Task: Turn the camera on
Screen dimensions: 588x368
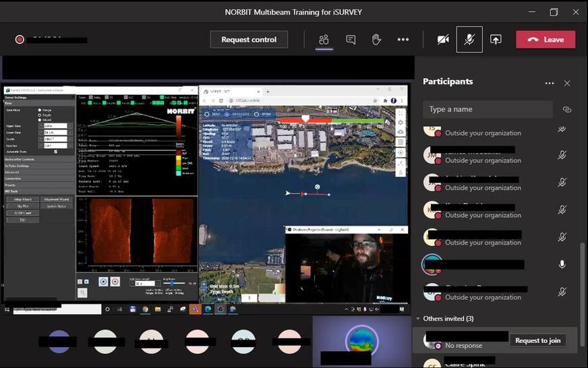Action: (x=443, y=39)
